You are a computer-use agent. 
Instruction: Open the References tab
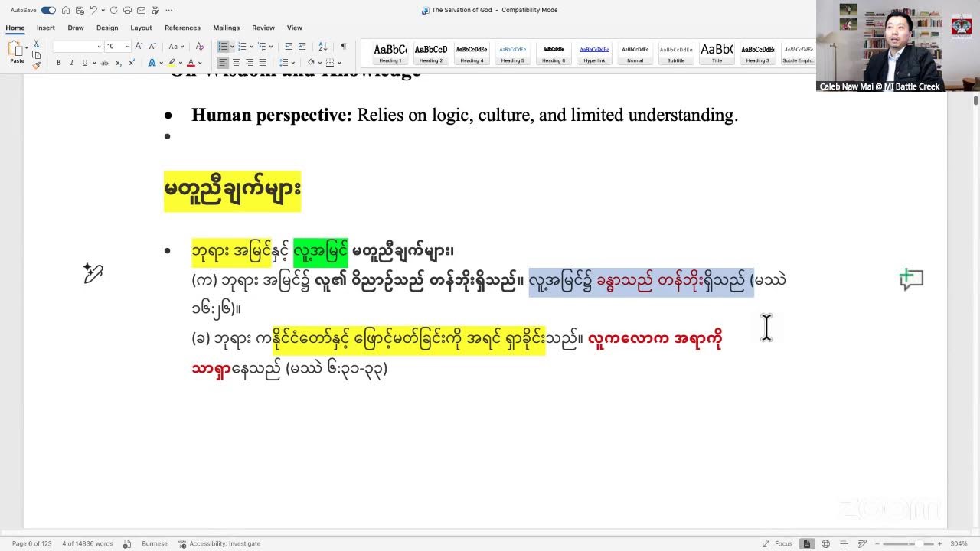tap(182, 28)
